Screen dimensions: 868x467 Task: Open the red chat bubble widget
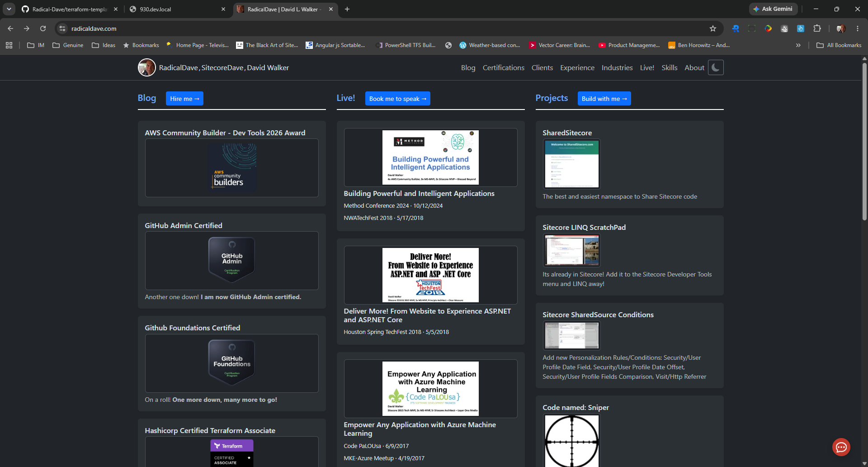tap(841, 447)
